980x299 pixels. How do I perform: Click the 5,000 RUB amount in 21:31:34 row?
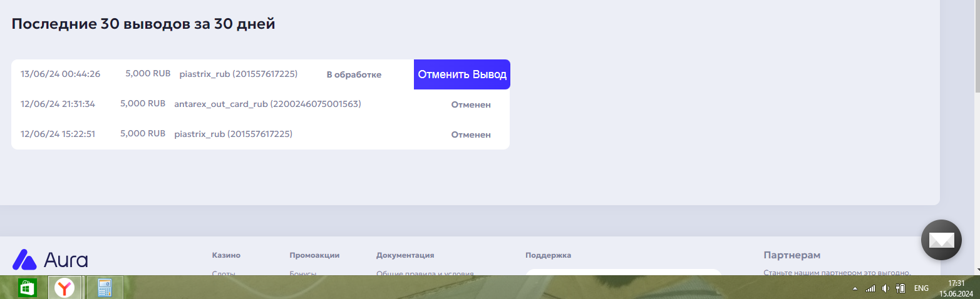point(143,103)
